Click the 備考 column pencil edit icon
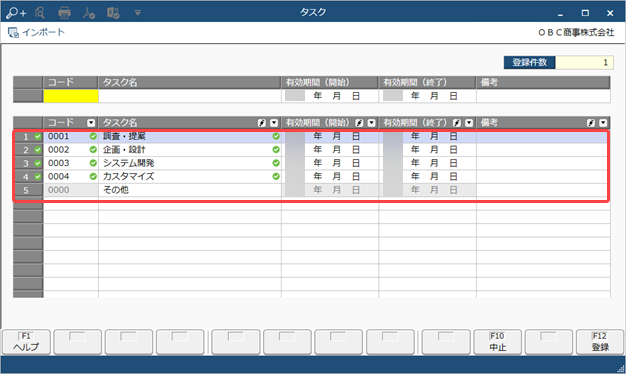The height and width of the screenshot is (374, 626). pos(591,123)
